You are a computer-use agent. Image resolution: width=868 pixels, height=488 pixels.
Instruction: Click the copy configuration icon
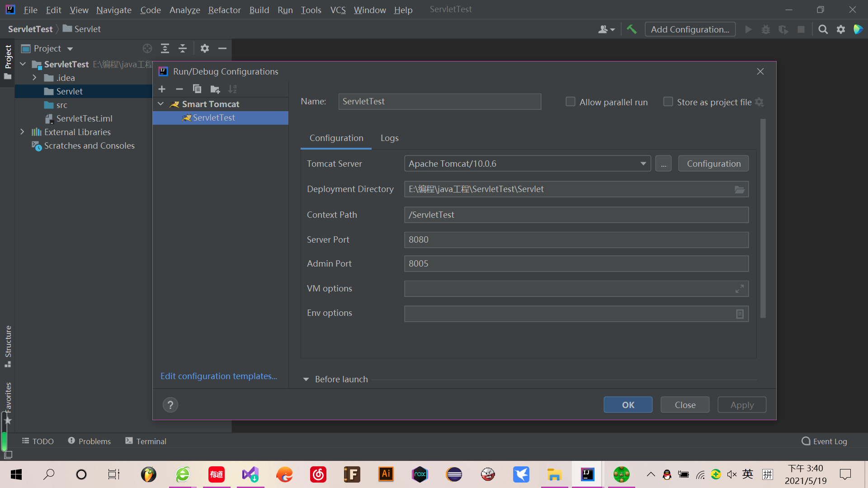click(x=197, y=89)
